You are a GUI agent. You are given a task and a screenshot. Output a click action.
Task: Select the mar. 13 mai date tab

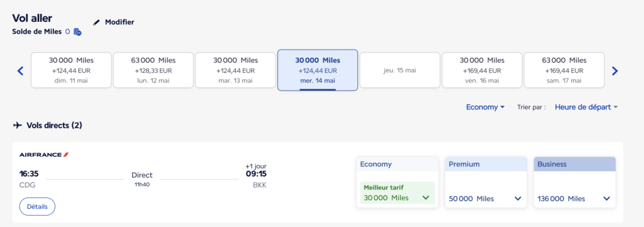235,70
